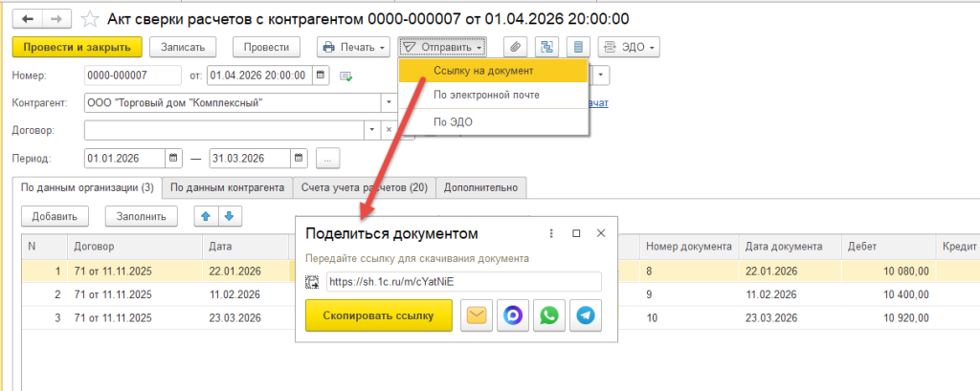Open 'Счета учета расчетов (20)' tab

click(363, 187)
